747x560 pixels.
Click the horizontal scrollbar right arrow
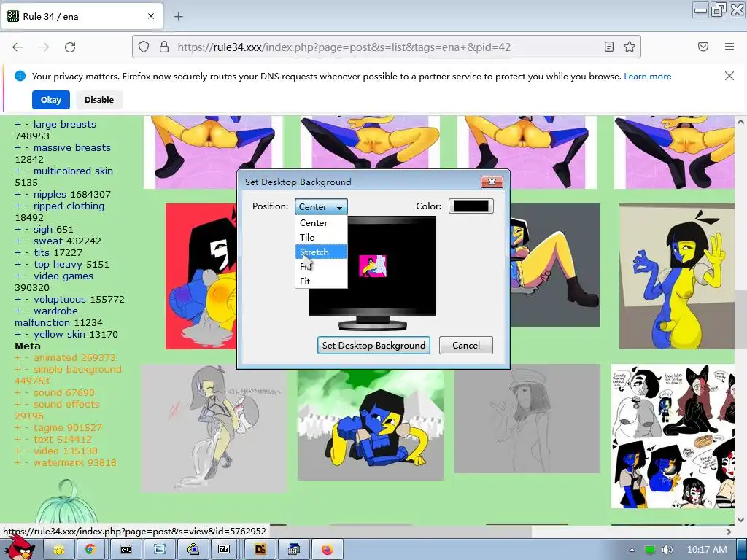click(x=729, y=532)
